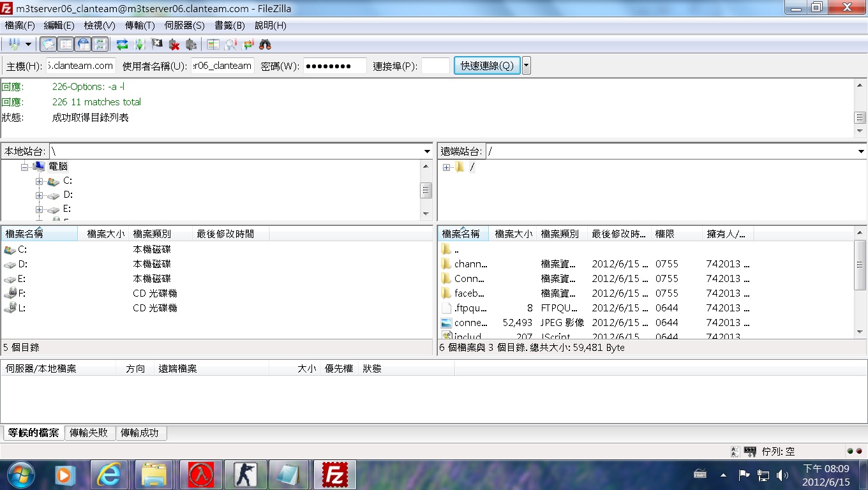
Task: Sort remote list by 擁有人 column
Action: 728,234
